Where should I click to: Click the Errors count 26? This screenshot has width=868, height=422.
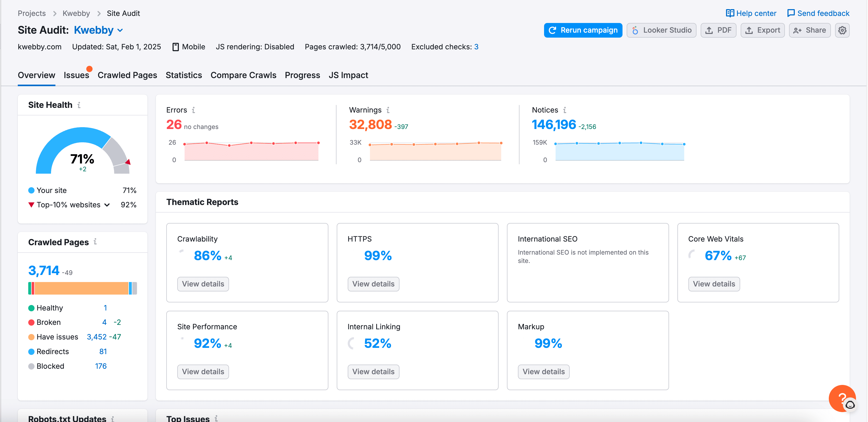174,125
